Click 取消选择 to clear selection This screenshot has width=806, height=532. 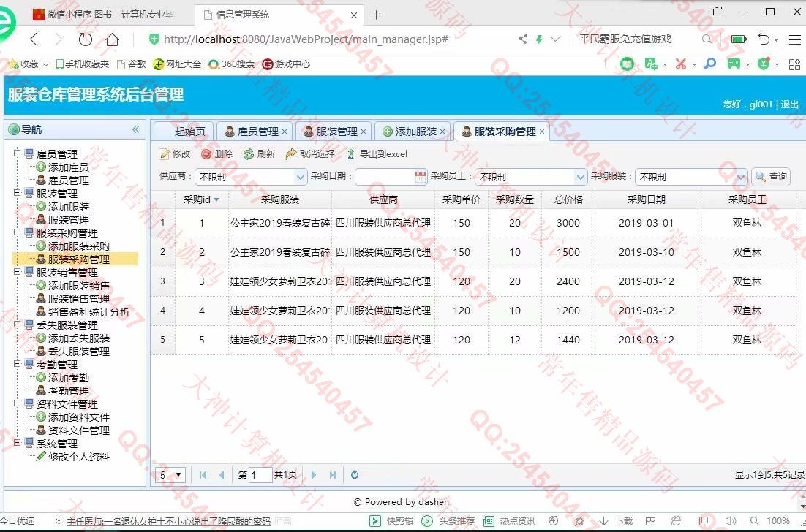[x=310, y=154]
